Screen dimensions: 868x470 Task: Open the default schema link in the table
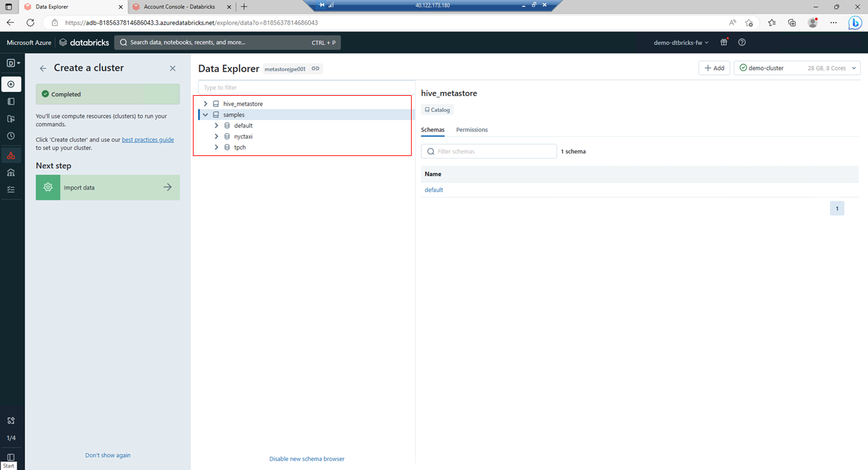[434, 190]
